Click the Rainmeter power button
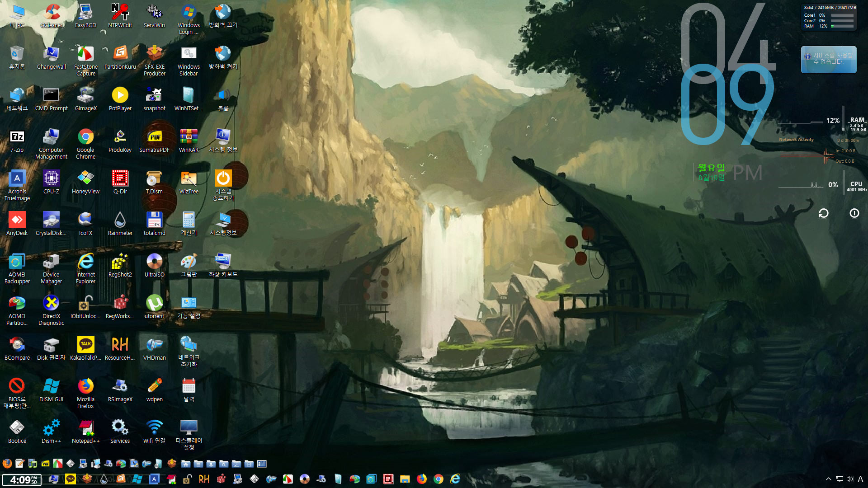 854,213
